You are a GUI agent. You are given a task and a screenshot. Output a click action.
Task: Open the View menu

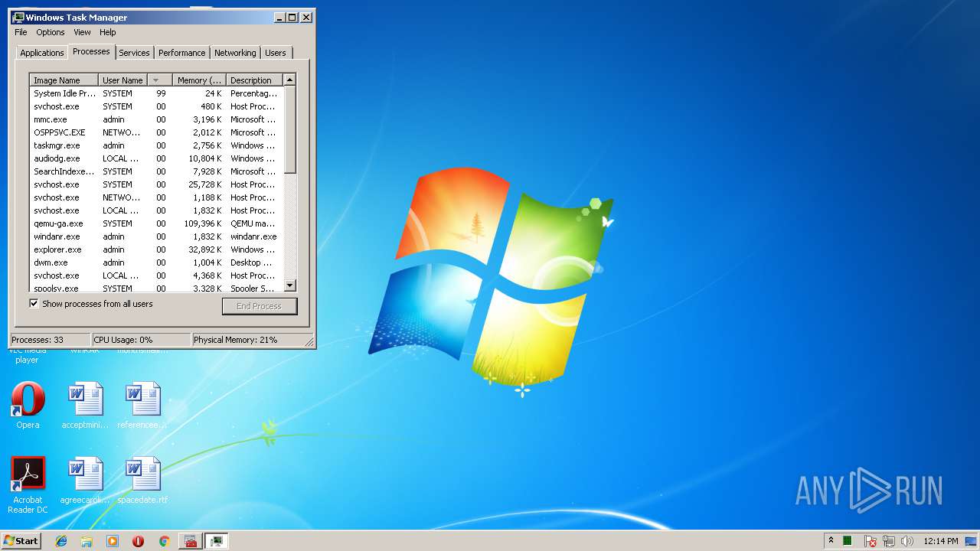[82, 32]
